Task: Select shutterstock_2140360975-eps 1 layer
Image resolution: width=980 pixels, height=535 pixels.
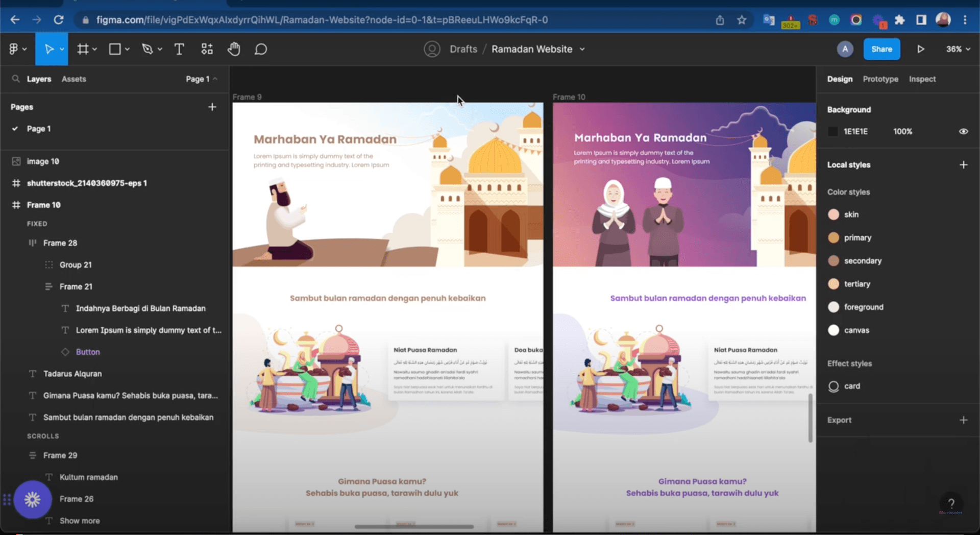Action: tap(87, 183)
